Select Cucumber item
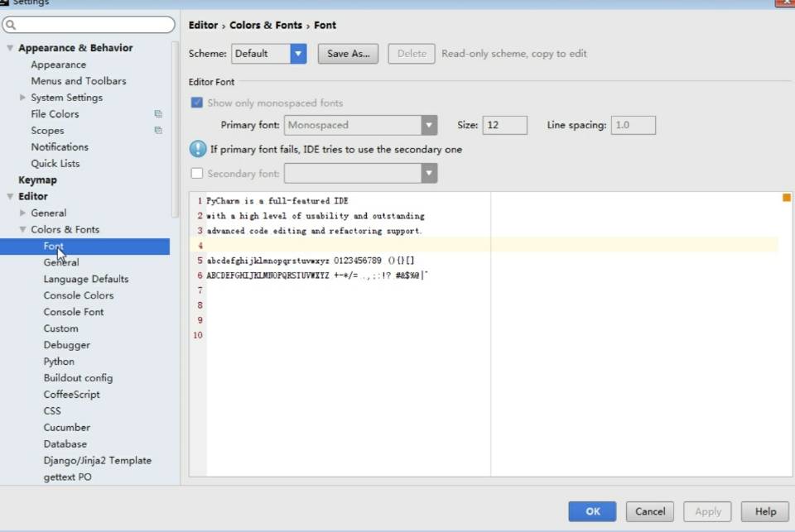The image size is (795, 532). click(67, 428)
